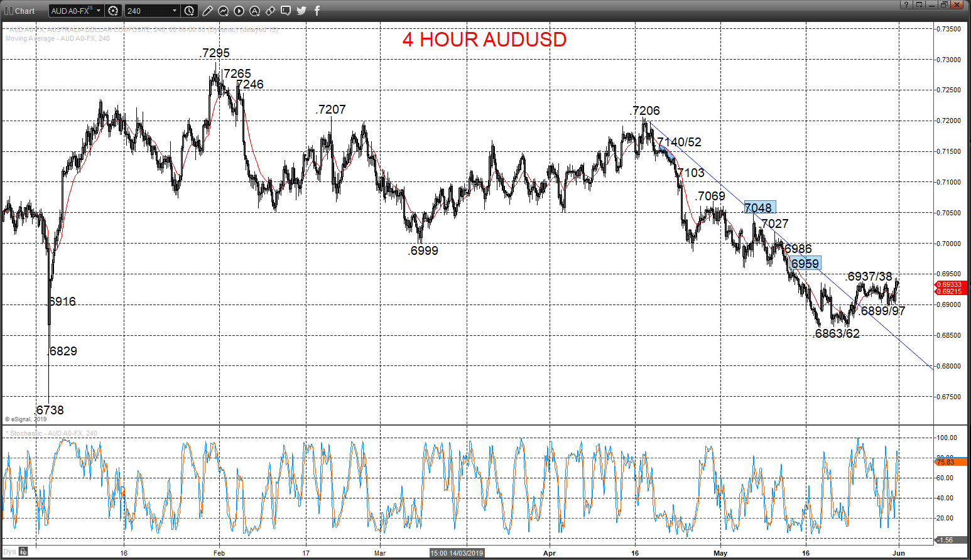971x560 pixels.
Task: Select the .6863/62 low annotation
Action: pyautogui.click(x=836, y=334)
